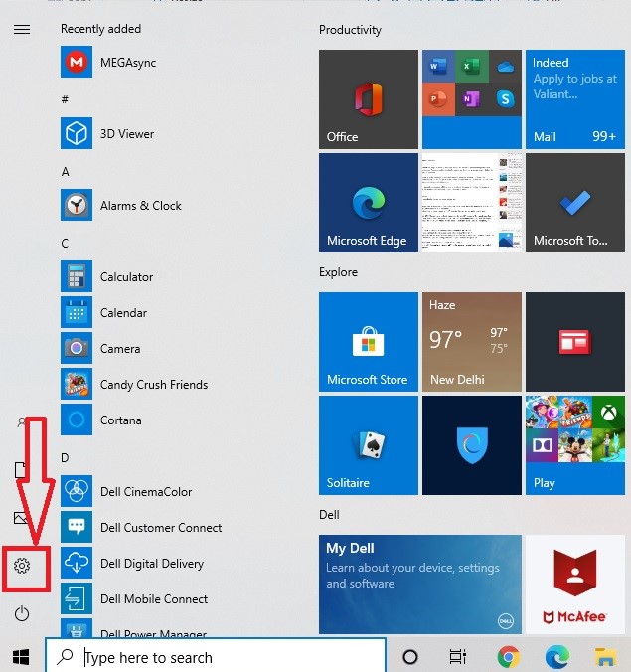Open File Explorer from the taskbar
The height and width of the screenshot is (672, 631).
(x=606, y=656)
